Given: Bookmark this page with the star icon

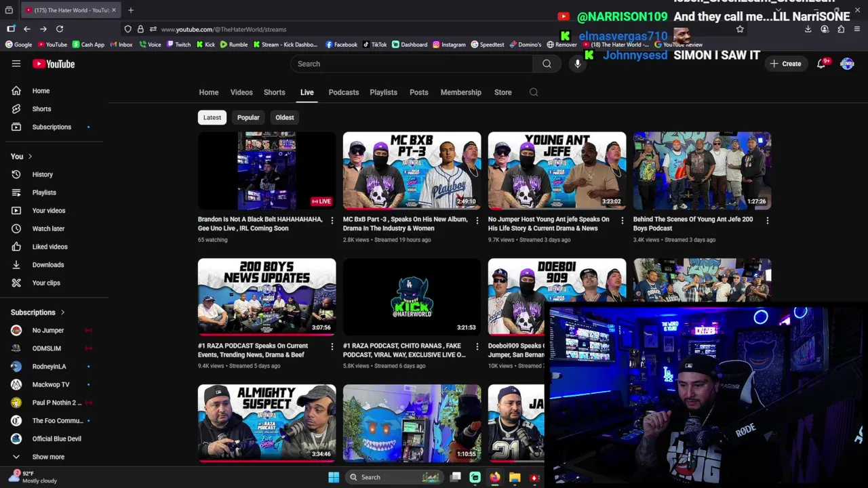Looking at the screenshot, I should tap(740, 29).
